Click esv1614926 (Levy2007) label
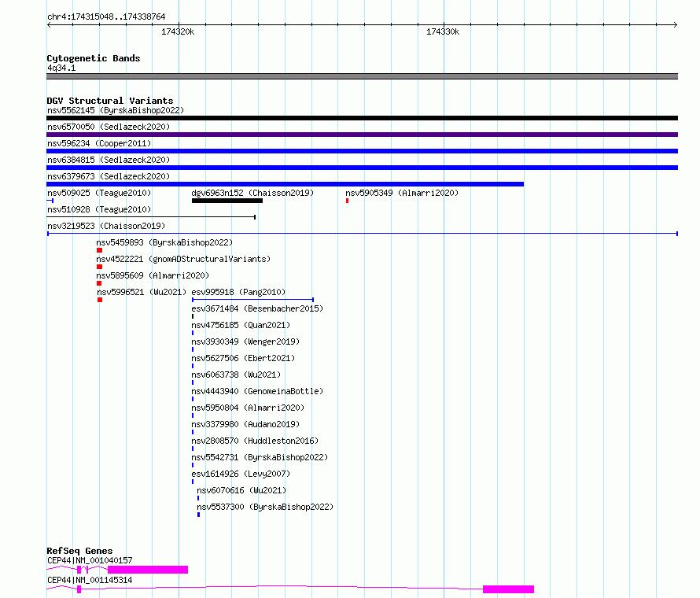Image resolution: width=700 pixels, height=598 pixels. pos(241,474)
